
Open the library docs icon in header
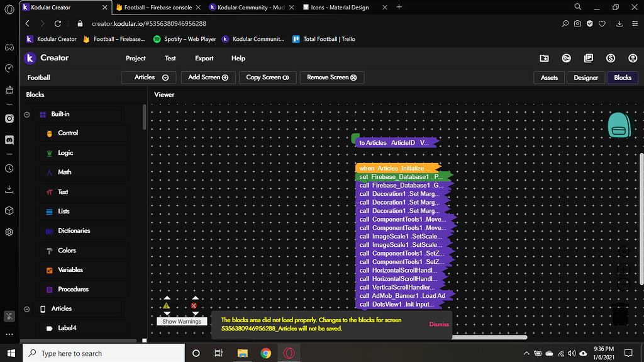tap(589, 58)
